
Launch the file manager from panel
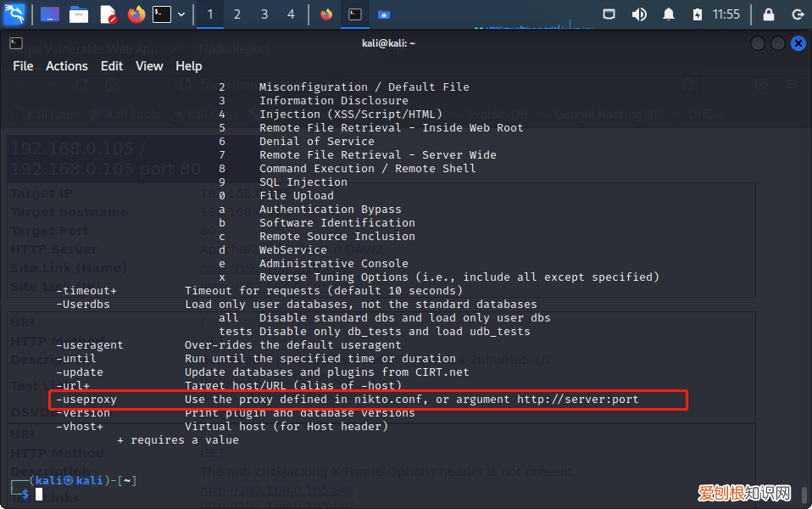79,14
